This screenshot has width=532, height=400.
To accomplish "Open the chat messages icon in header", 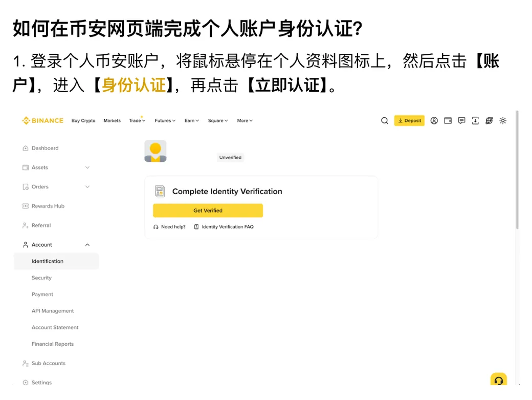I will click(461, 120).
